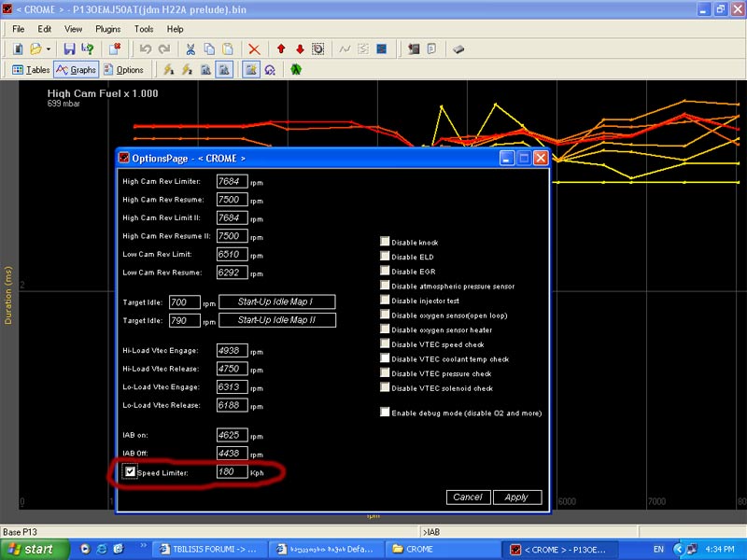The image size is (747, 560).
Task: Check Disable VTEC speed check
Action: click(385, 343)
